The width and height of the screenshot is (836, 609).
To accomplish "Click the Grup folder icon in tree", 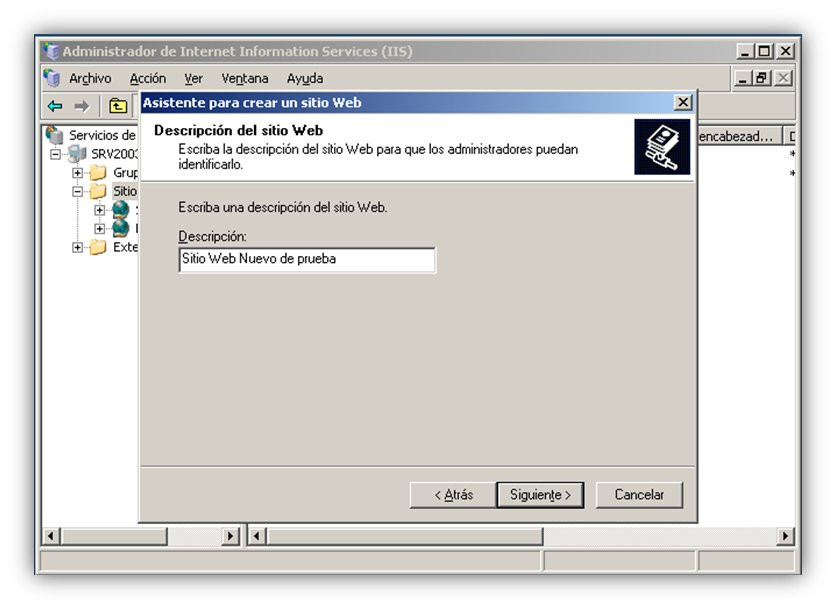I will [x=98, y=172].
